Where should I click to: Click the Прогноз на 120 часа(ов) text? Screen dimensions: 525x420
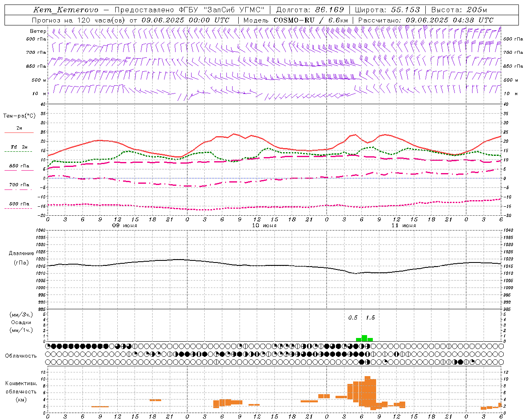[x=79, y=20]
